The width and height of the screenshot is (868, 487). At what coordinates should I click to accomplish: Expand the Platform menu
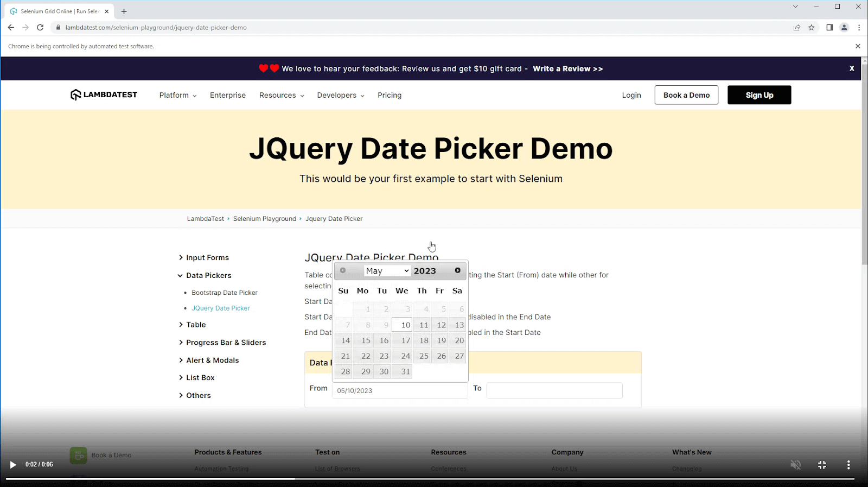[178, 95]
